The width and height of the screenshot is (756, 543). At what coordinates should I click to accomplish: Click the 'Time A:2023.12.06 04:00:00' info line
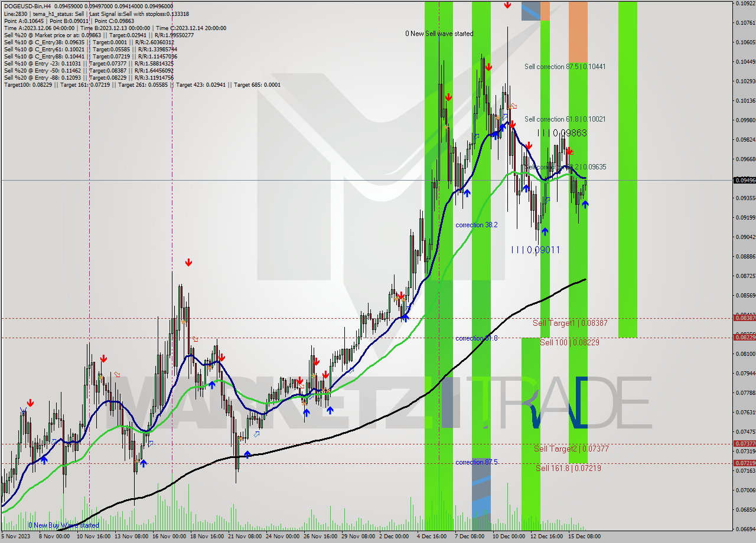[115, 28]
